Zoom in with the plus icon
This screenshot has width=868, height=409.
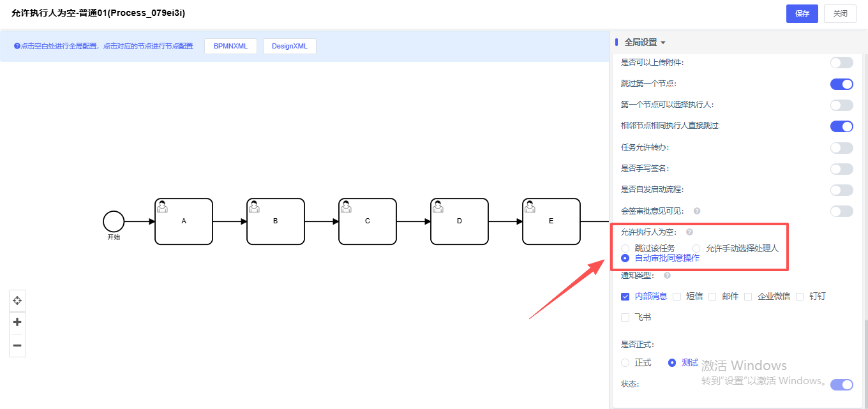point(17,322)
